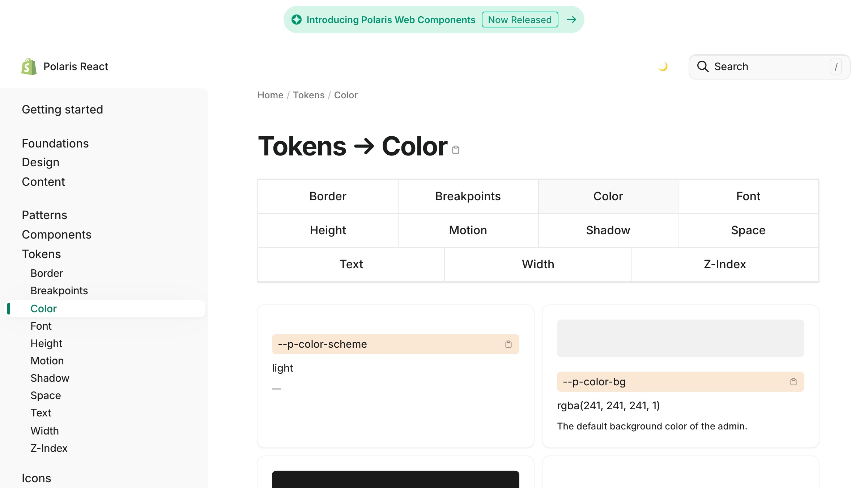Click the Now Released badge
868x488 pixels.
(x=520, y=20)
